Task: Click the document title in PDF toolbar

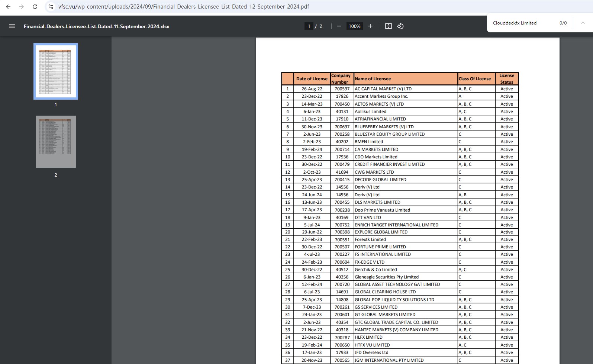Action: click(x=96, y=26)
